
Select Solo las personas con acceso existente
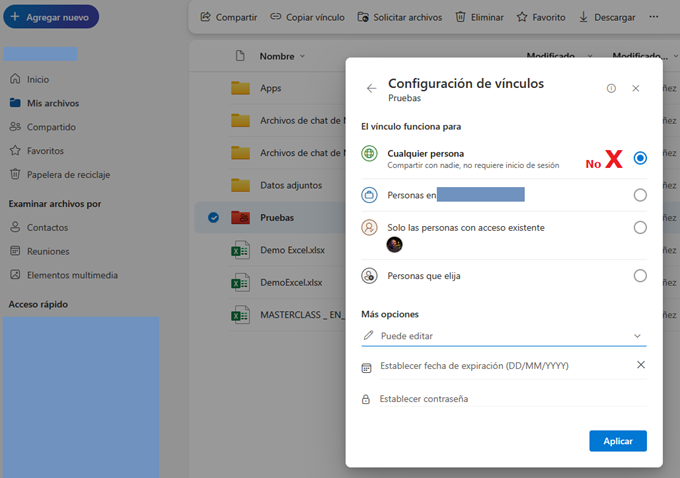coord(640,228)
